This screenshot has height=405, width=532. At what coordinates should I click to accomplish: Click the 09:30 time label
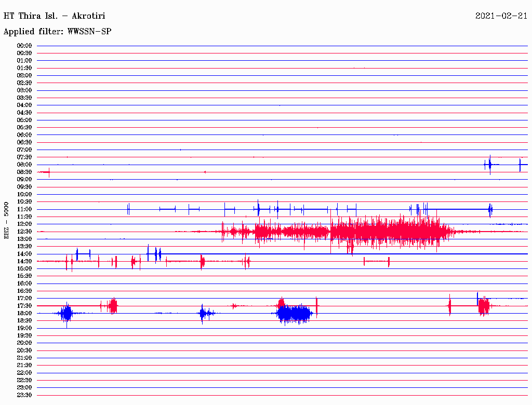coord(24,187)
